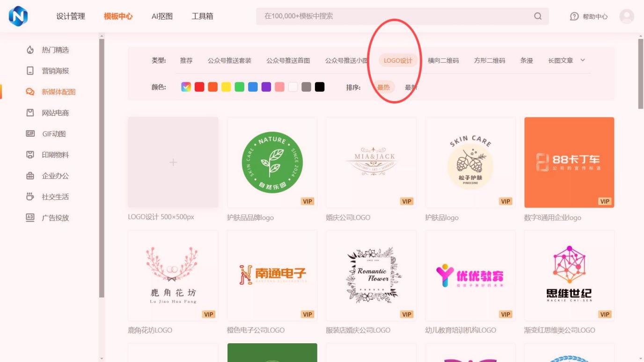The height and width of the screenshot is (362, 644).
Task: Expand more template types chevron
Action: coord(583,60)
